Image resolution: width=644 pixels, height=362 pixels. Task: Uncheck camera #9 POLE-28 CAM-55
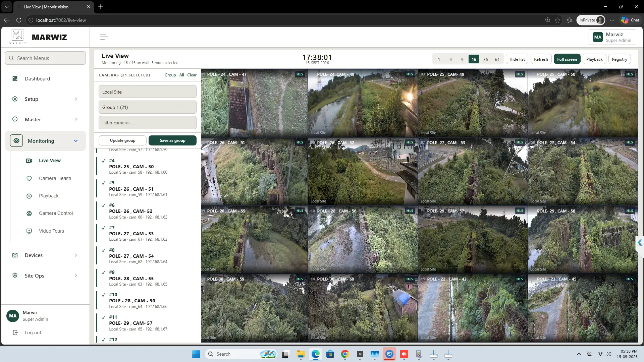pyautogui.click(x=104, y=273)
